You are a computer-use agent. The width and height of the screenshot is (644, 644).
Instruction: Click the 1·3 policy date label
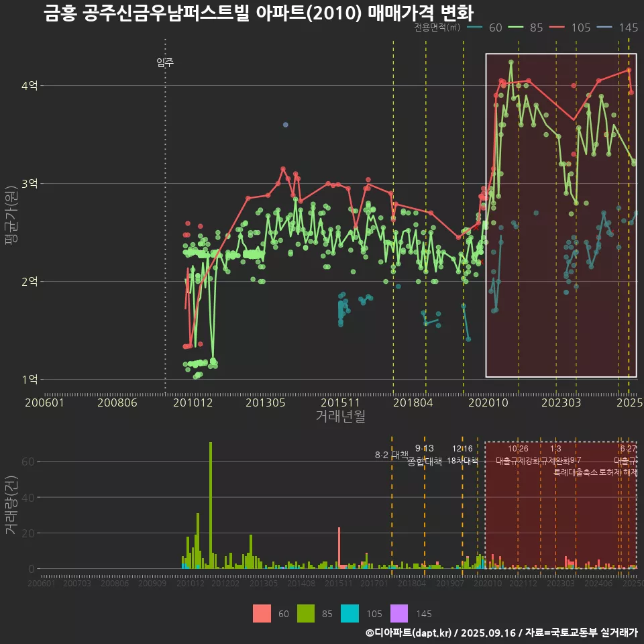coord(555,449)
